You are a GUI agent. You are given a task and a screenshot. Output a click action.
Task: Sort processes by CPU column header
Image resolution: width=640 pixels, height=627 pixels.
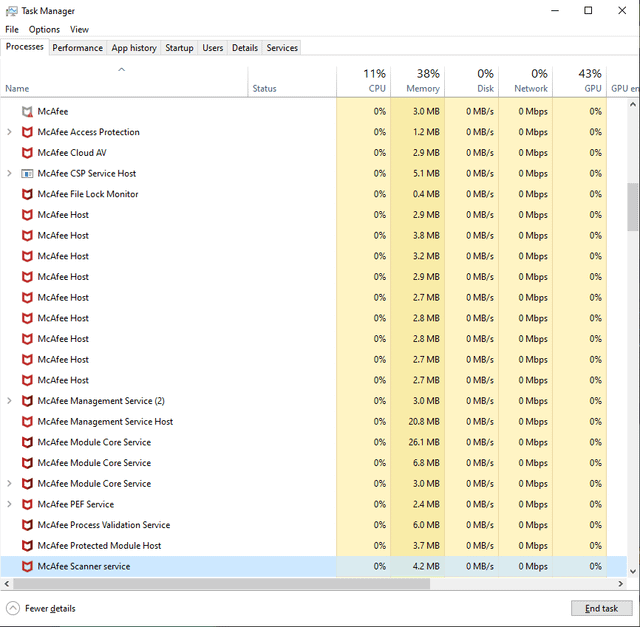363,82
